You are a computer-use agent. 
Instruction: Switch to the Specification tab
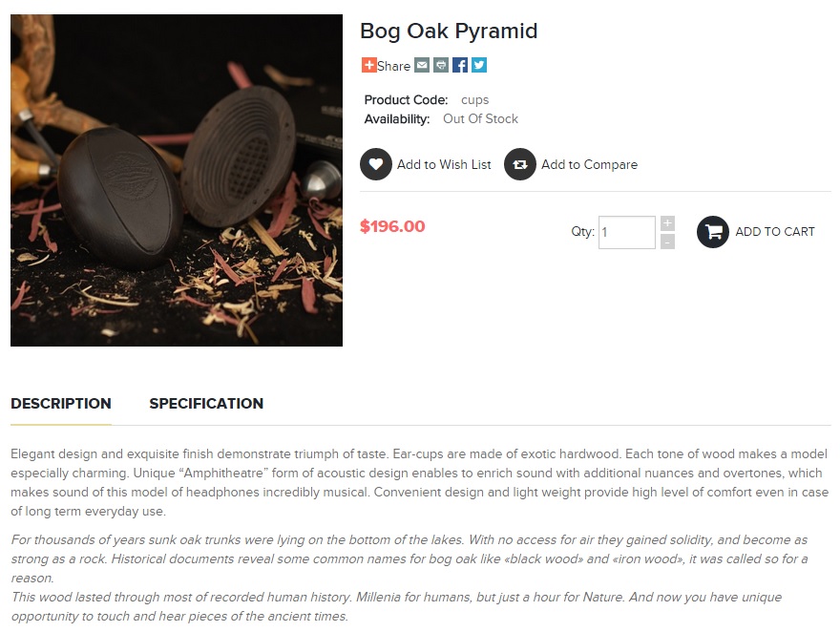[x=206, y=404]
